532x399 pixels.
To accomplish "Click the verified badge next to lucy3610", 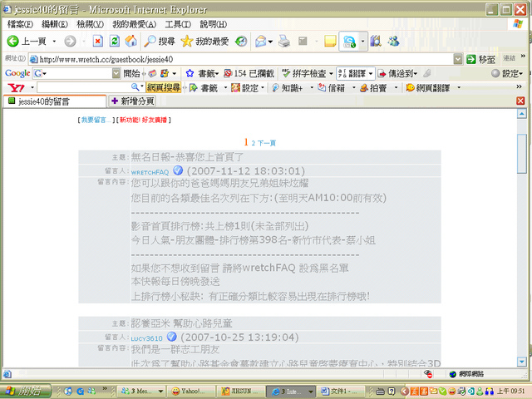I will [172, 336].
